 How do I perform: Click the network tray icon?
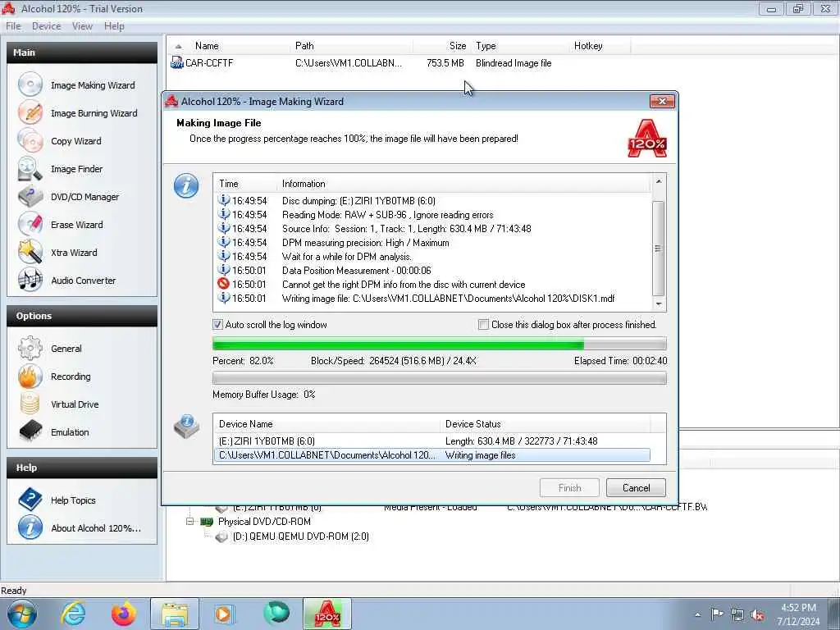pyautogui.click(x=737, y=615)
